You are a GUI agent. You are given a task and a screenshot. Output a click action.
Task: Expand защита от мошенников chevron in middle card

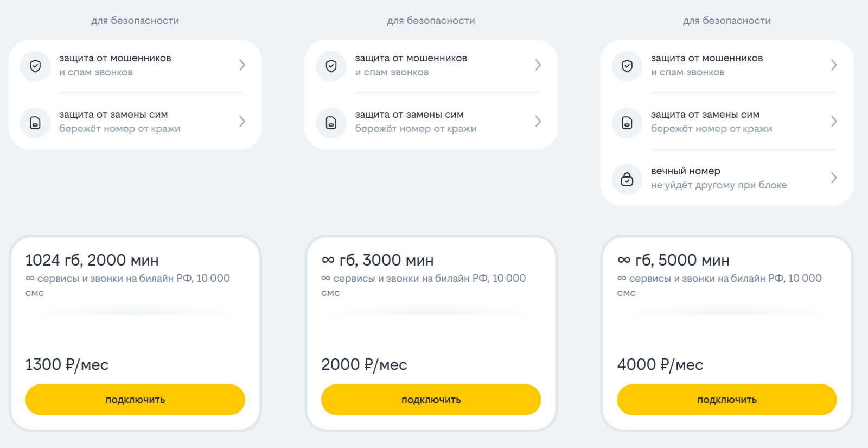pos(538,65)
